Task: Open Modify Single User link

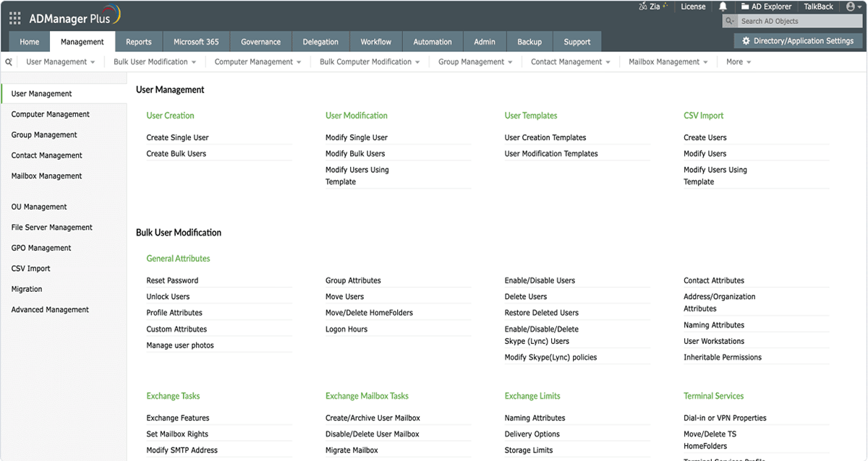Action: pos(357,137)
